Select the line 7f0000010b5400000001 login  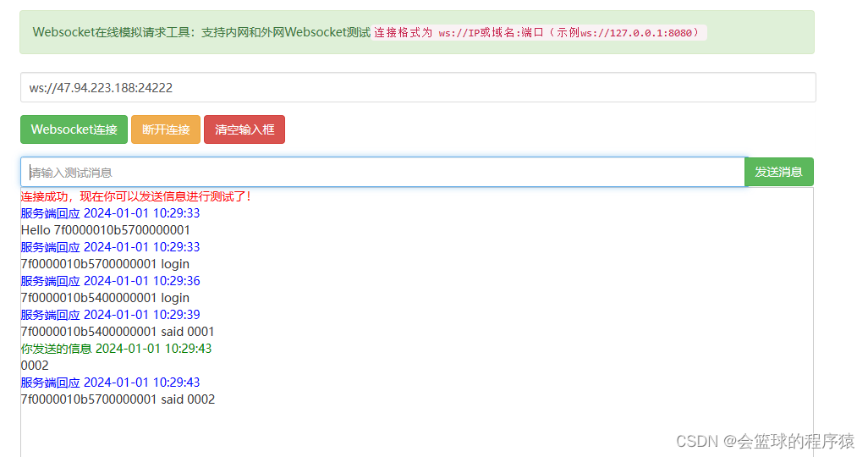click(105, 297)
